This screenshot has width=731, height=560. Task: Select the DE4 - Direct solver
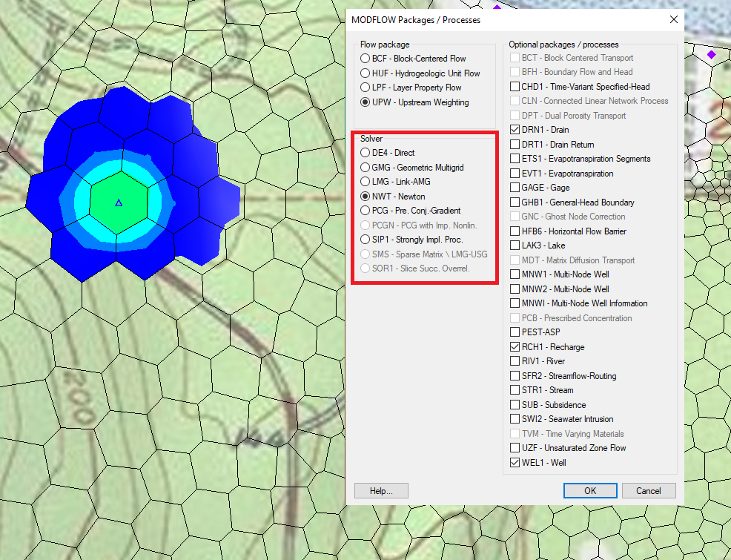(365, 153)
